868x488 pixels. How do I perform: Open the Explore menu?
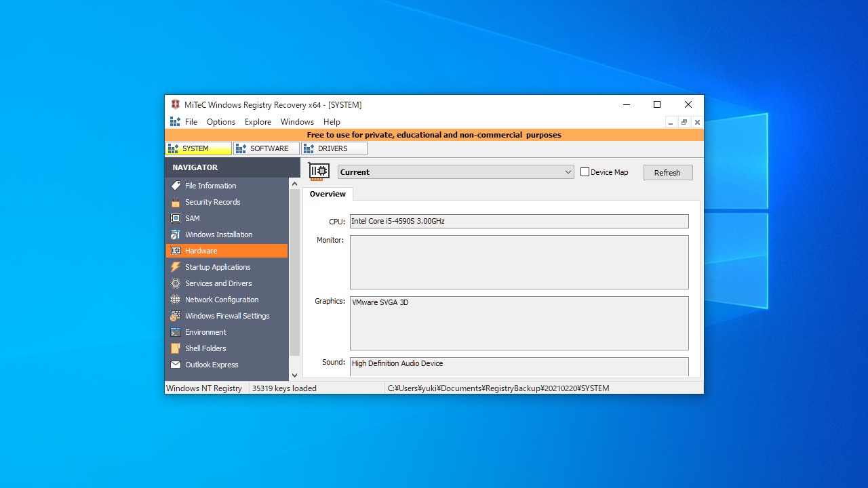click(258, 122)
